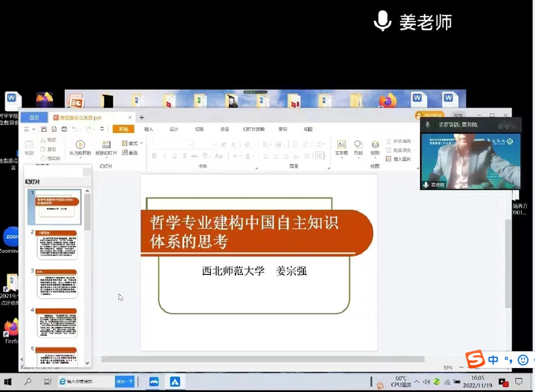
Task: Open the 设计 ribbon tab
Action: coord(174,129)
